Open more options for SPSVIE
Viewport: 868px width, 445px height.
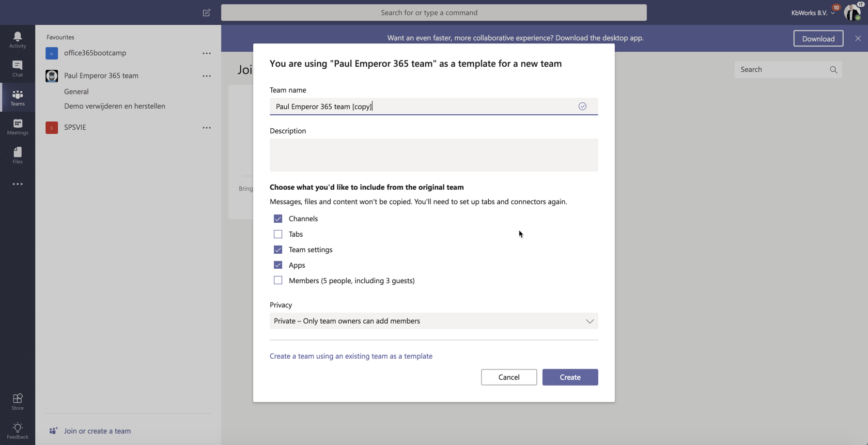coord(207,128)
